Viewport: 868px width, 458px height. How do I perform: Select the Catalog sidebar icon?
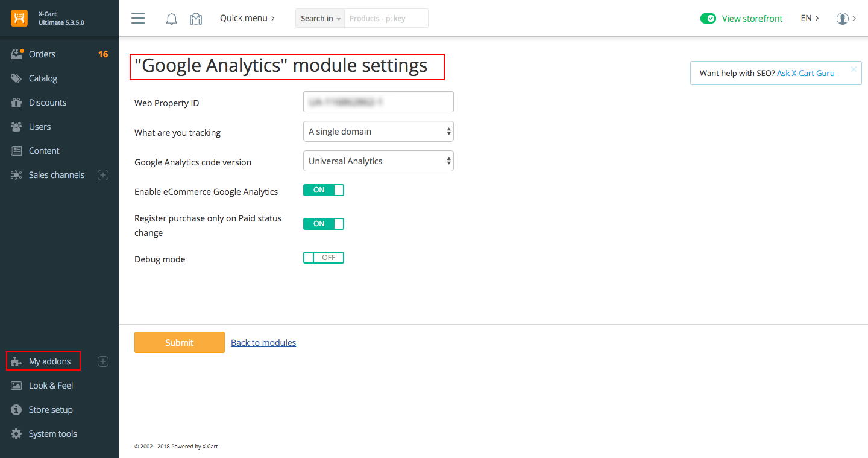17,78
